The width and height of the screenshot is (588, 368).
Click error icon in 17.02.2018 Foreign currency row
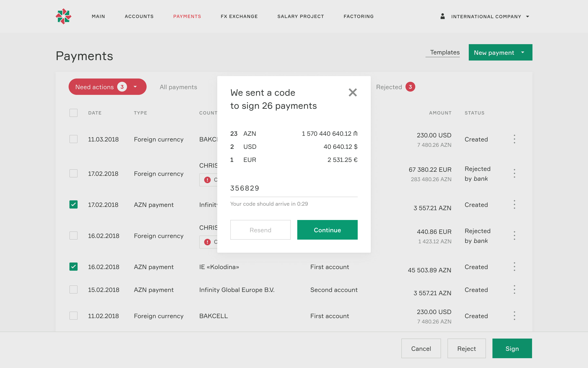(x=207, y=180)
